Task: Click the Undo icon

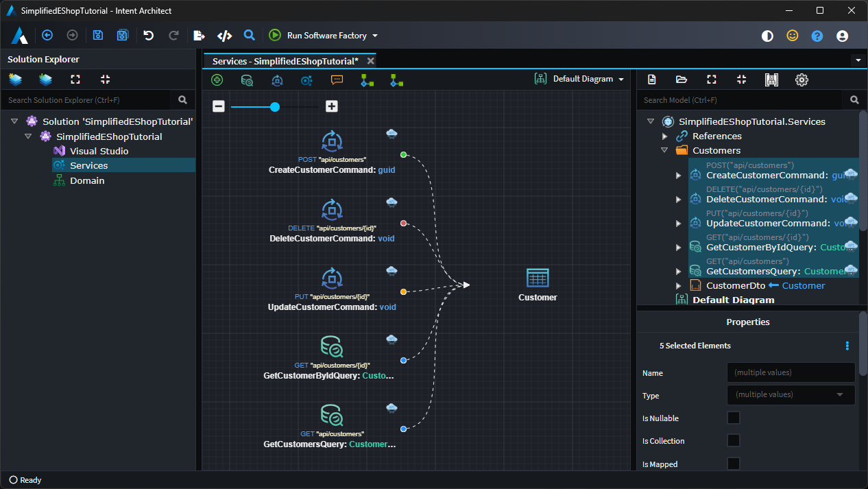Action: coord(148,35)
